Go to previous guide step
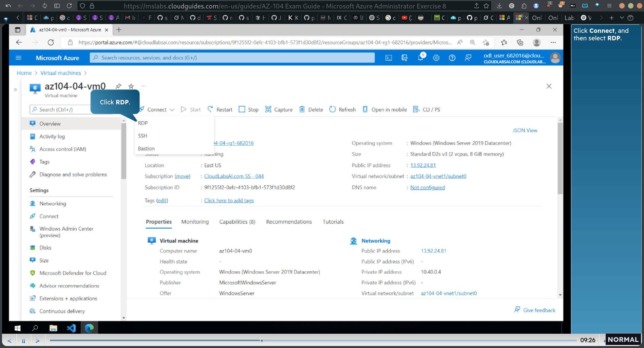Viewport: 644px width, 348px height. coord(9,341)
